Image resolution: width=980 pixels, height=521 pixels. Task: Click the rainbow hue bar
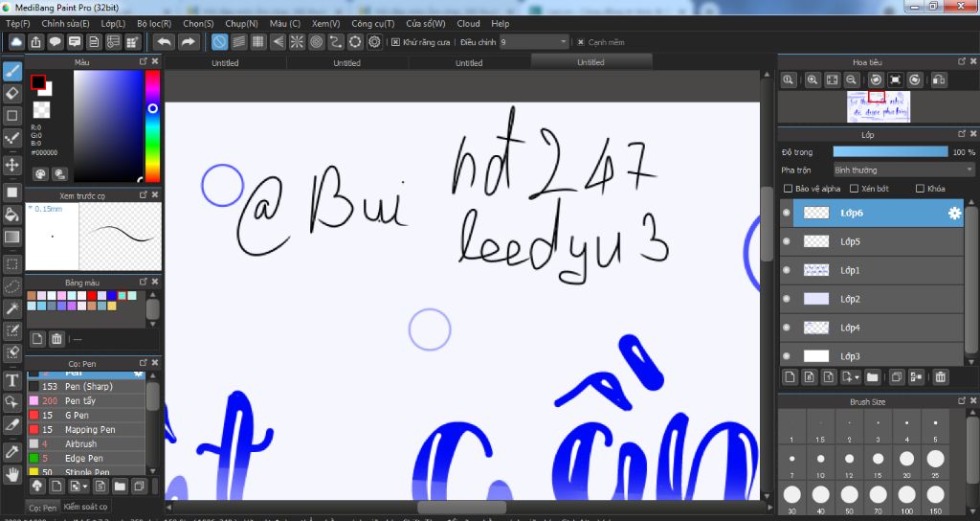(152, 125)
